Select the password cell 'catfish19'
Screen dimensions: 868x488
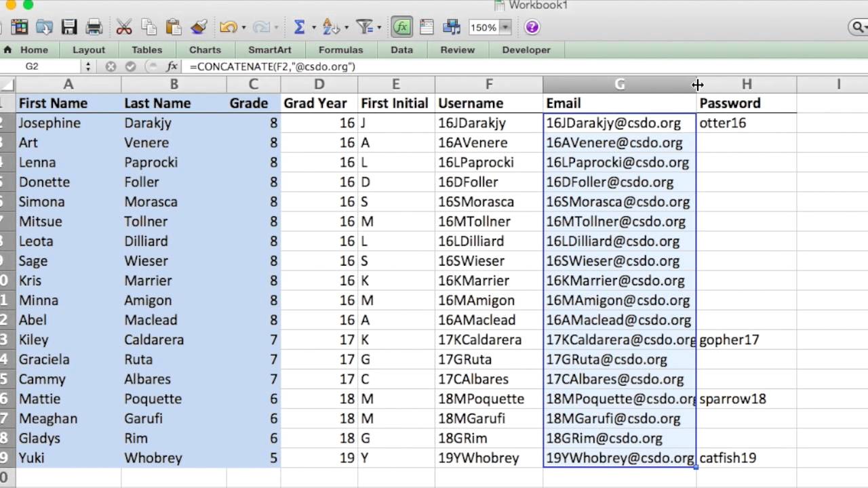pyautogui.click(x=747, y=457)
